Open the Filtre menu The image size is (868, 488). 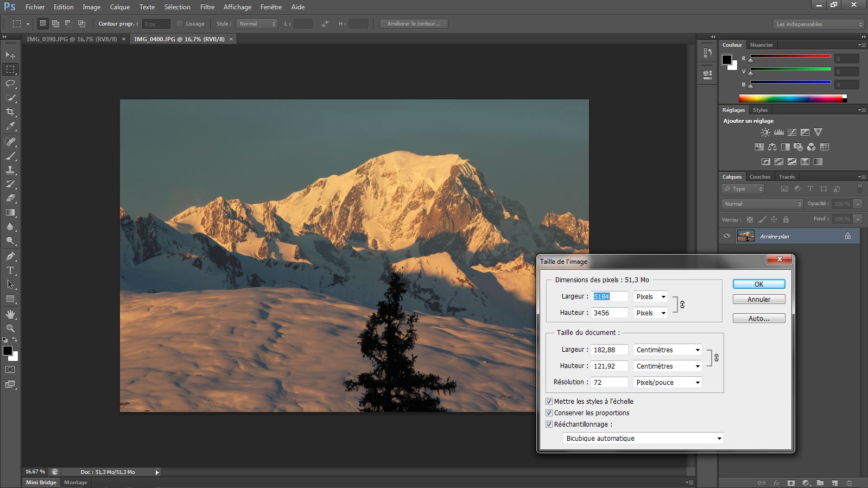207,7
